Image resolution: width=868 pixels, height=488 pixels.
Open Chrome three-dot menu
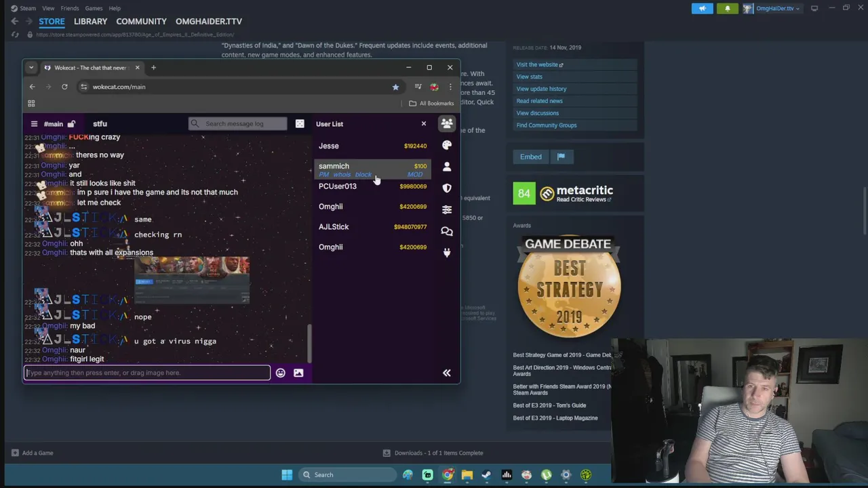coord(450,87)
